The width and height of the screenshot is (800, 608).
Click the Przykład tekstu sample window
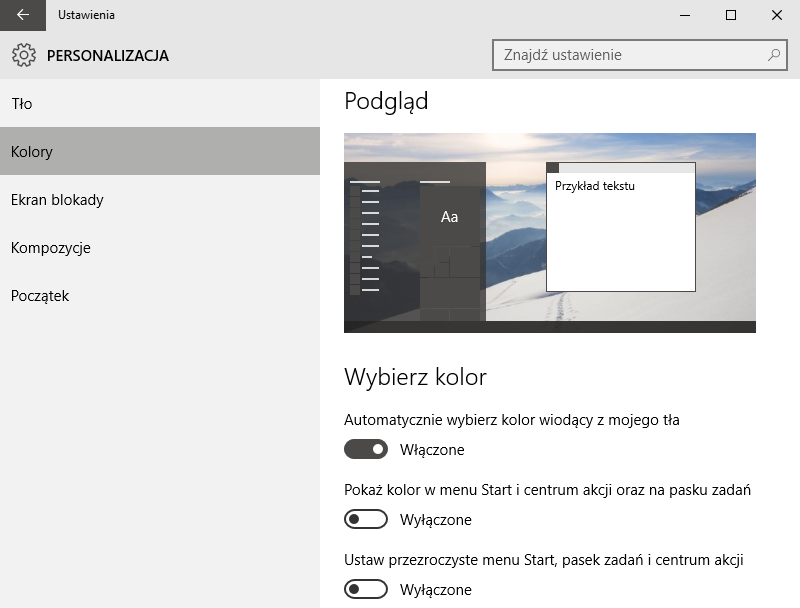[620, 227]
